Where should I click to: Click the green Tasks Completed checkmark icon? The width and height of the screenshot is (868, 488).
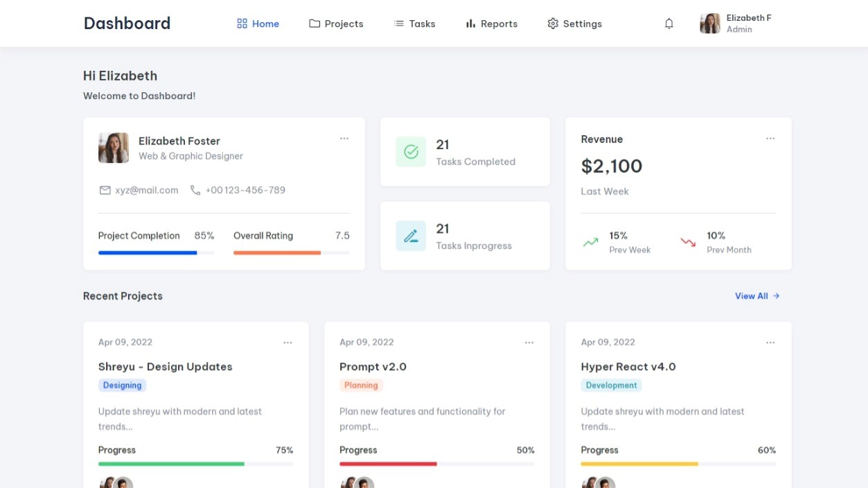pos(411,152)
